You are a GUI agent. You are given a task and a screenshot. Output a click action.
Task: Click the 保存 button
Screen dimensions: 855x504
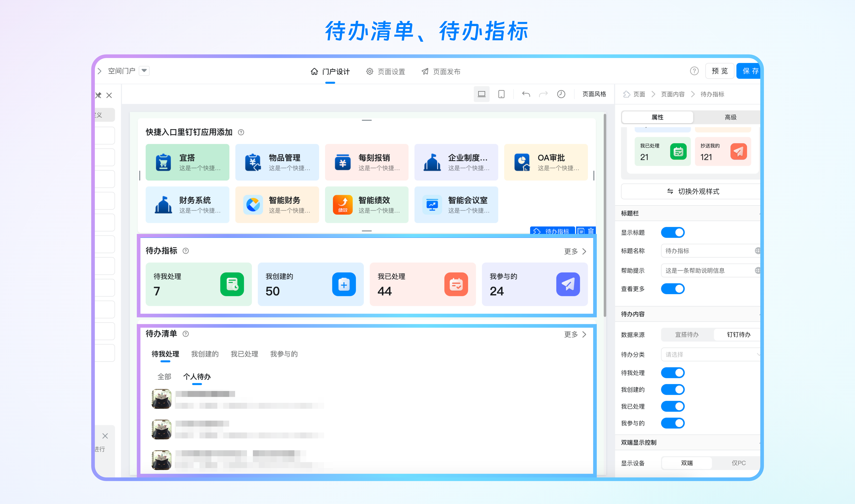(748, 71)
